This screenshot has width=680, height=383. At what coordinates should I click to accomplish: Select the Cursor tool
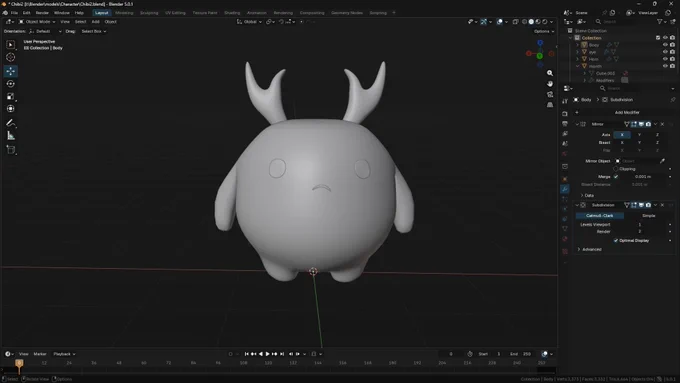point(10,57)
